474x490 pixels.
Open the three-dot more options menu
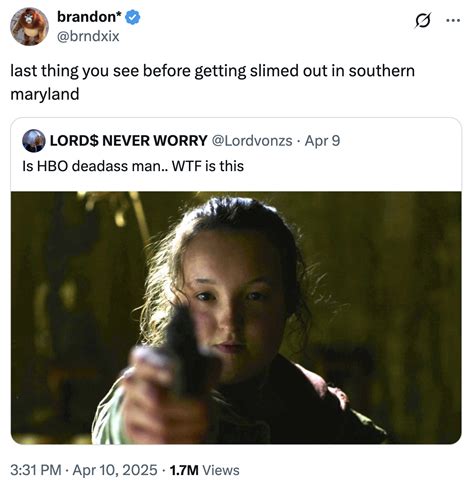(x=453, y=21)
